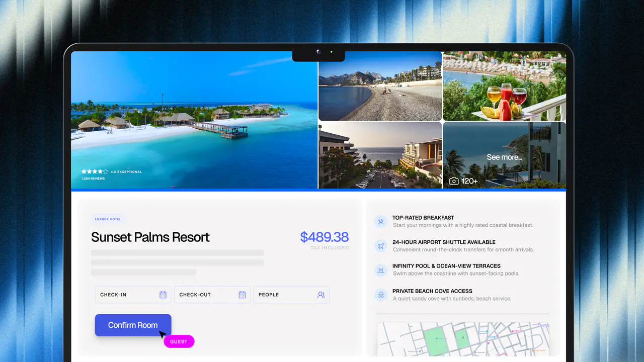The height and width of the screenshot is (362, 644).
Task: Click the infinity pool icon
Action: 381,270
